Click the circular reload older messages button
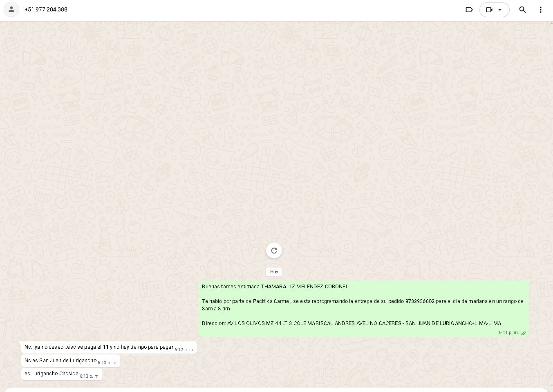Image resolution: width=553 pixels, height=392 pixels. 274,250
